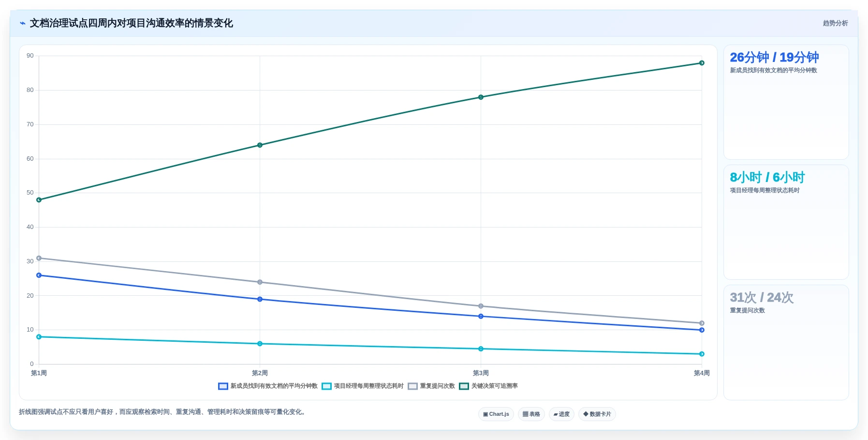Image resolution: width=868 pixels, height=440 pixels.
Task: Click the 第3周 x-axis label
Action: (481, 373)
